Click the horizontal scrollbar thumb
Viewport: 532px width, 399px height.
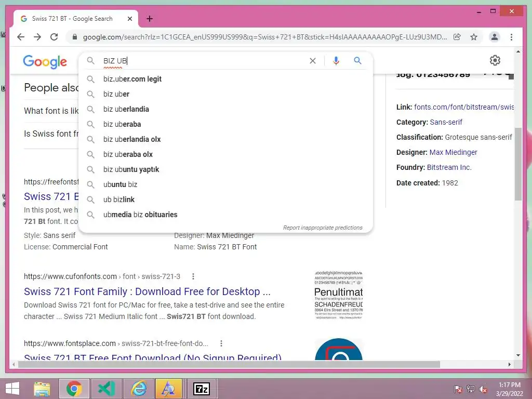(229, 364)
